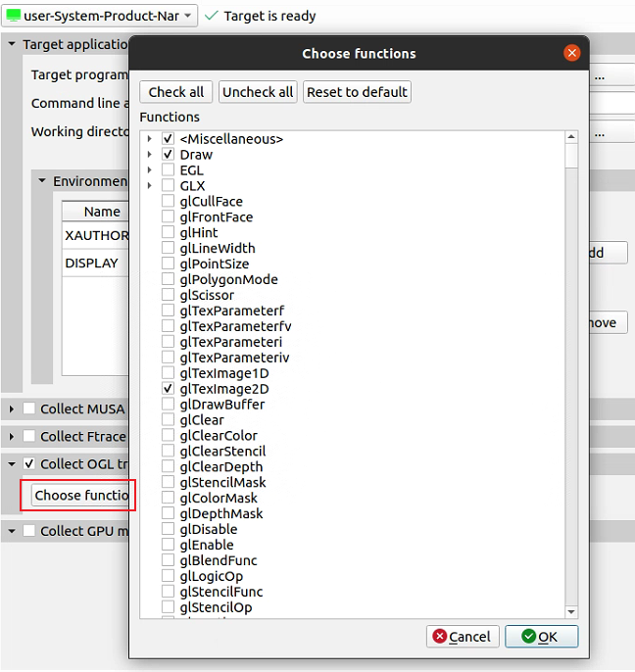The image size is (635, 672).
Task: Expand the Miscellaneous function group
Action: 149,139
